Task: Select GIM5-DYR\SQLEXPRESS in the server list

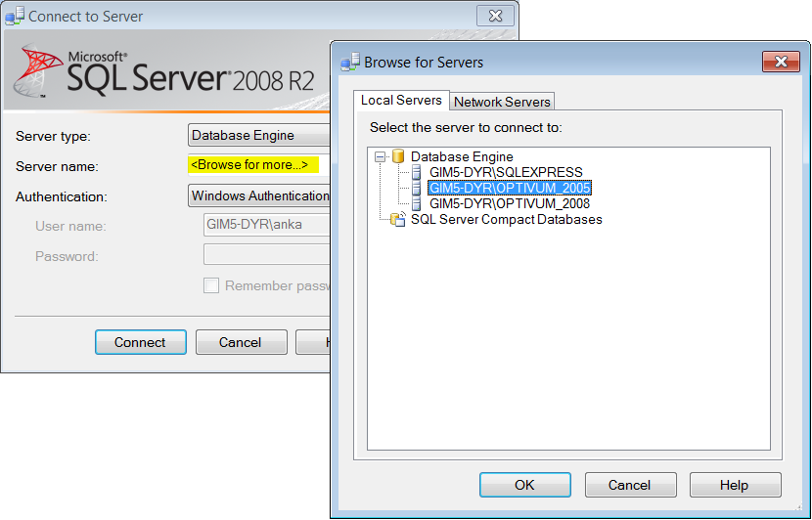Action: pyautogui.click(x=506, y=172)
